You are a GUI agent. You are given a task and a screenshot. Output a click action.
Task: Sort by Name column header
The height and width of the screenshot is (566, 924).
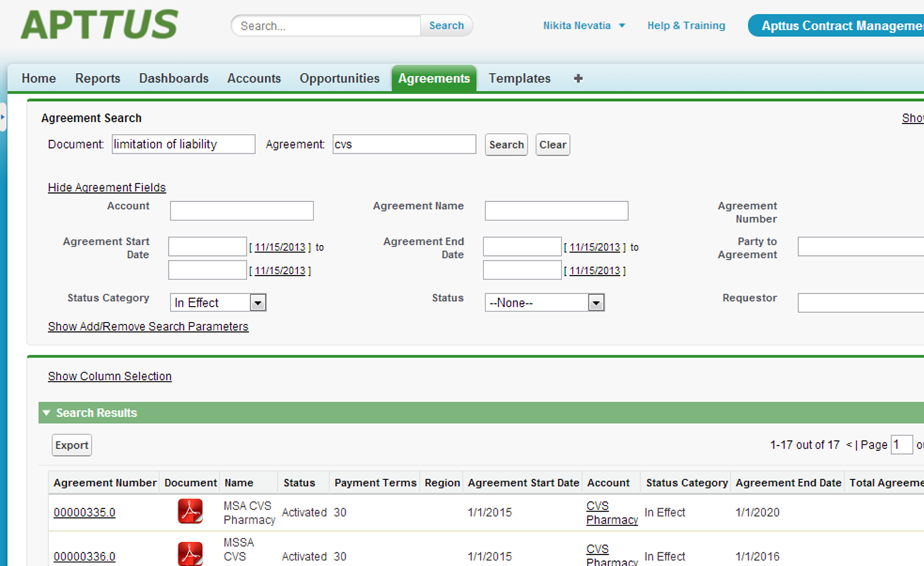click(239, 483)
